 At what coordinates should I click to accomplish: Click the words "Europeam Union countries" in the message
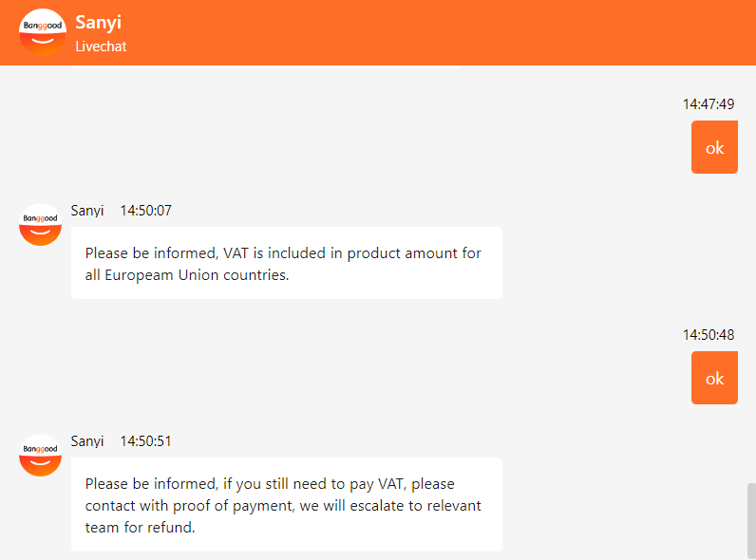pos(197,275)
